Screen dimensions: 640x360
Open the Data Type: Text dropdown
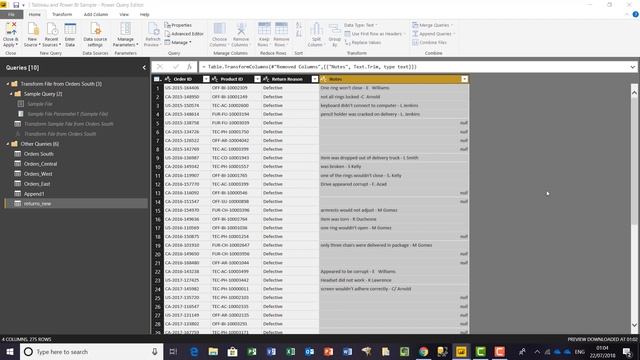[361, 25]
